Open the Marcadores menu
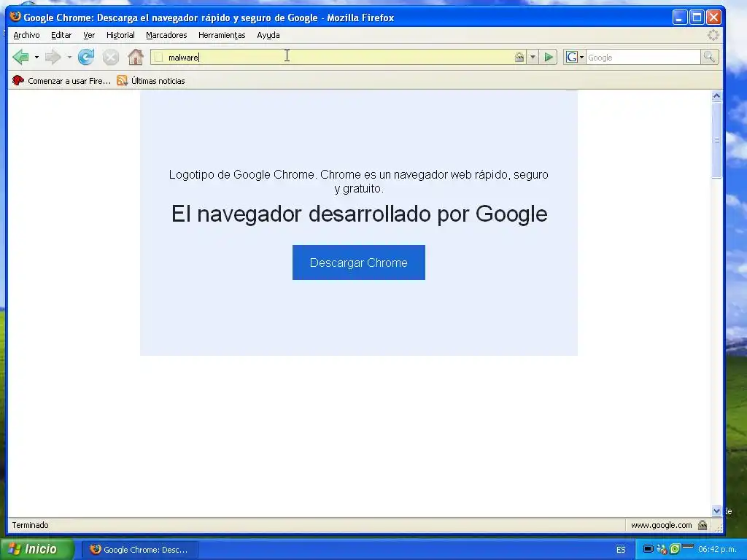This screenshot has height=560, width=747. tap(166, 35)
